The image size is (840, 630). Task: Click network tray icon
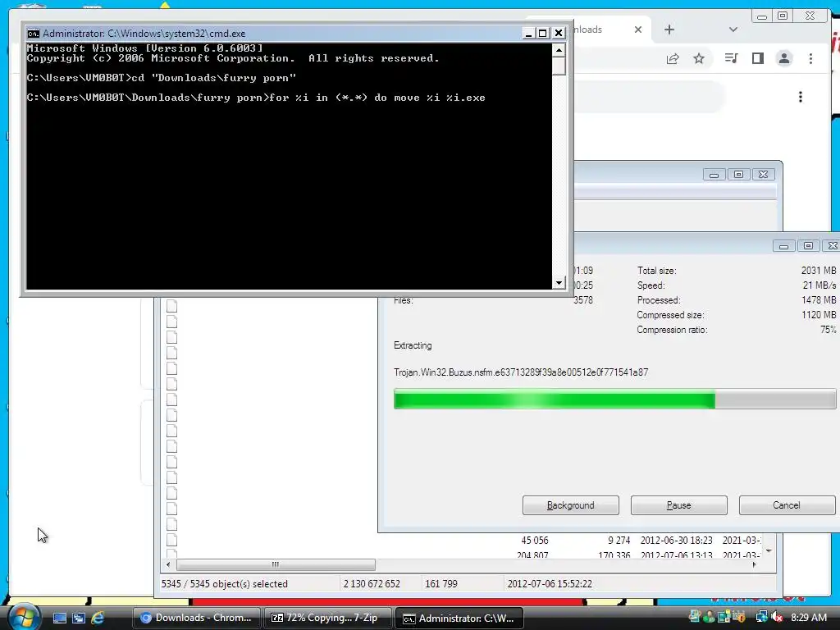tap(761, 617)
